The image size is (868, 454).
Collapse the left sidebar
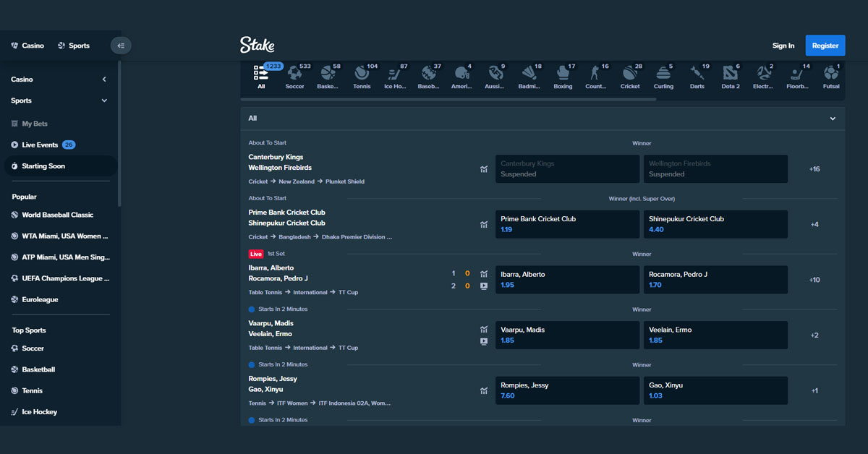pyautogui.click(x=121, y=46)
